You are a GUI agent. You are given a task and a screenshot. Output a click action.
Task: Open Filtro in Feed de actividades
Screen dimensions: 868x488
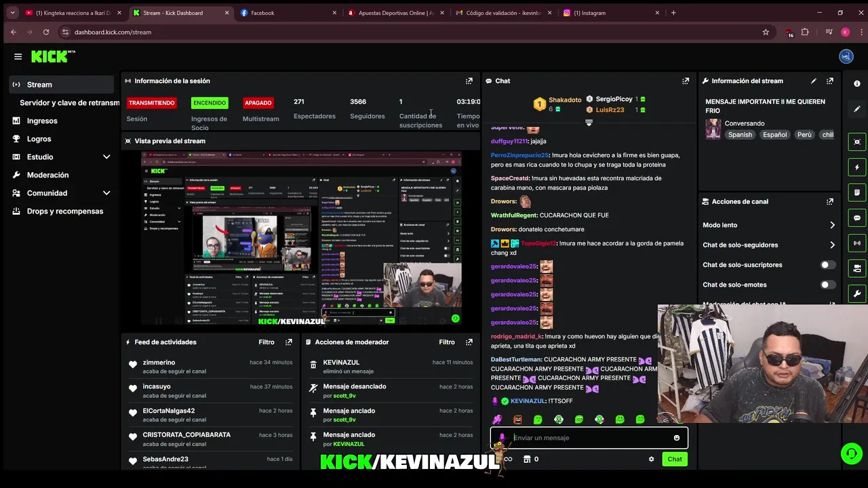pyautogui.click(x=267, y=342)
